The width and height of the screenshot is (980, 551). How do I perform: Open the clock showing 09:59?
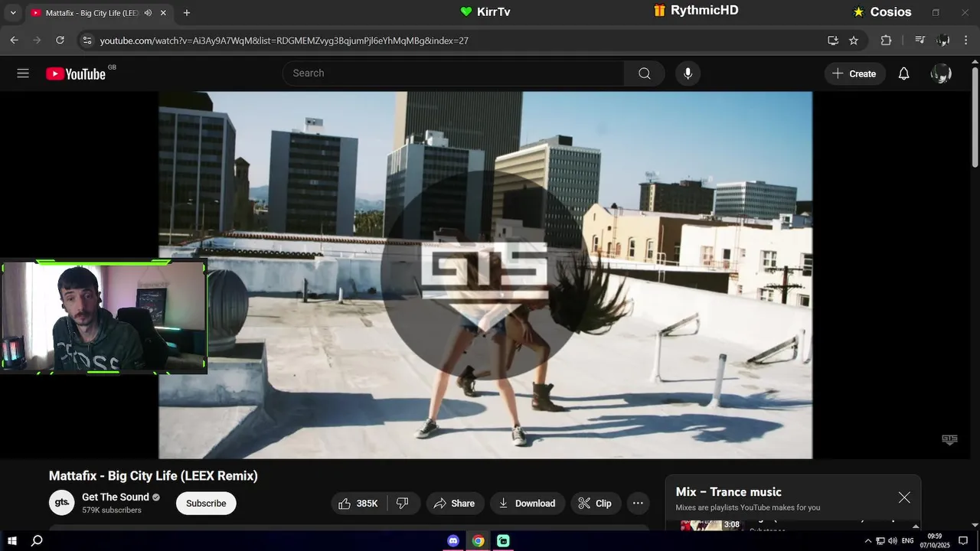point(935,541)
